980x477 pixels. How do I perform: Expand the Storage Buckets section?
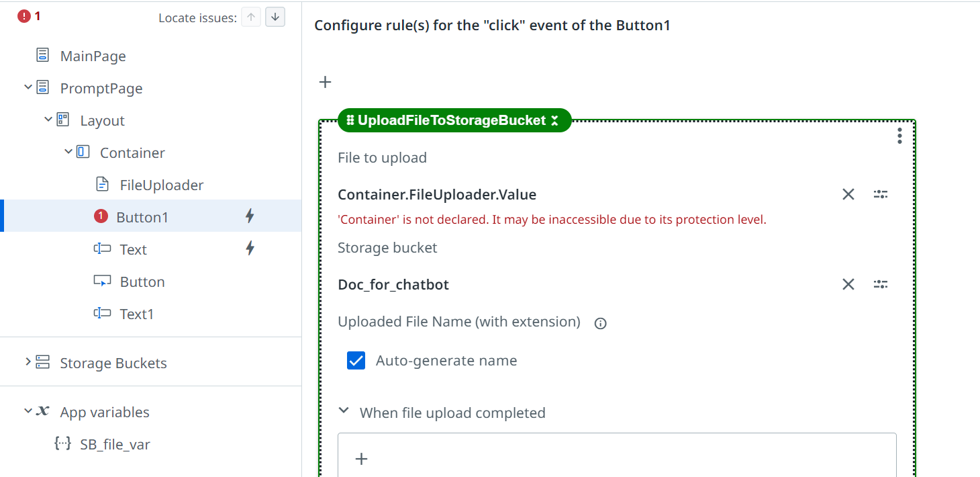click(28, 362)
